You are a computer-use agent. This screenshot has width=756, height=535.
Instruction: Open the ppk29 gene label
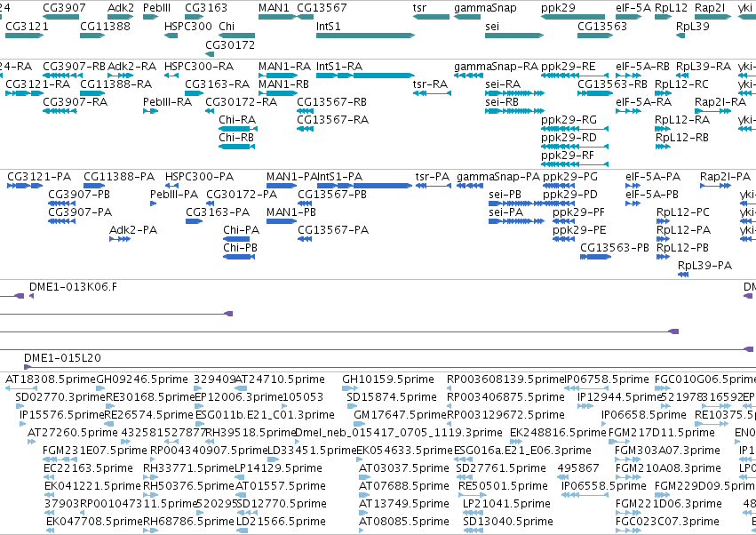click(558, 8)
